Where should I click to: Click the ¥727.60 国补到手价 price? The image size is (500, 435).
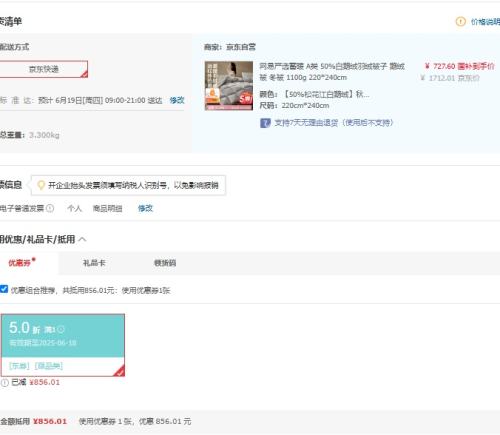(459, 66)
